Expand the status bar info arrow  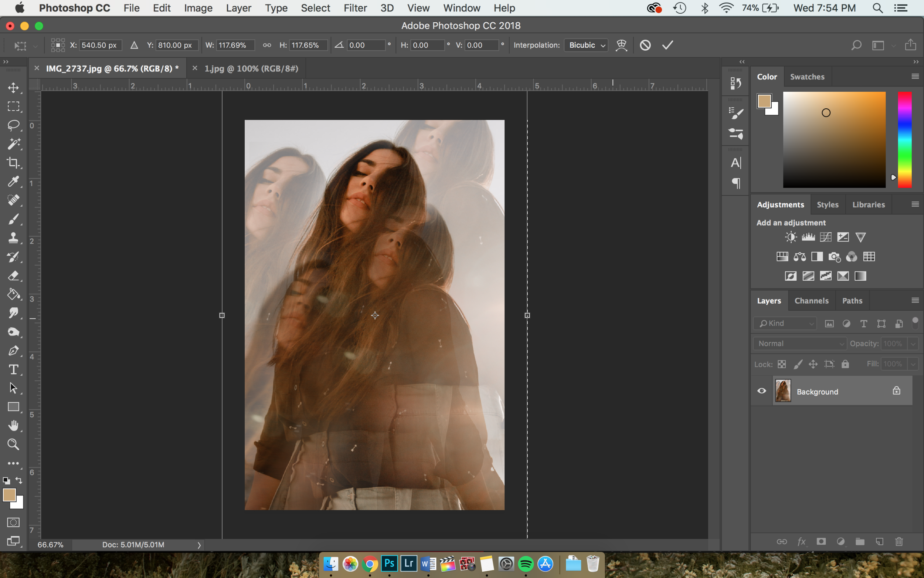click(x=199, y=545)
